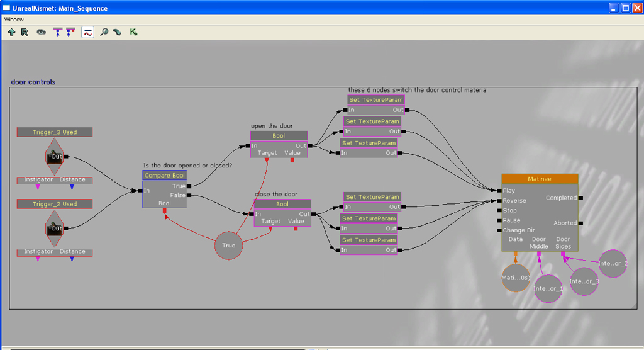This screenshot has height=350, width=644.
Task: Click the Matinee Aborted output connector
Action: coord(580,223)
